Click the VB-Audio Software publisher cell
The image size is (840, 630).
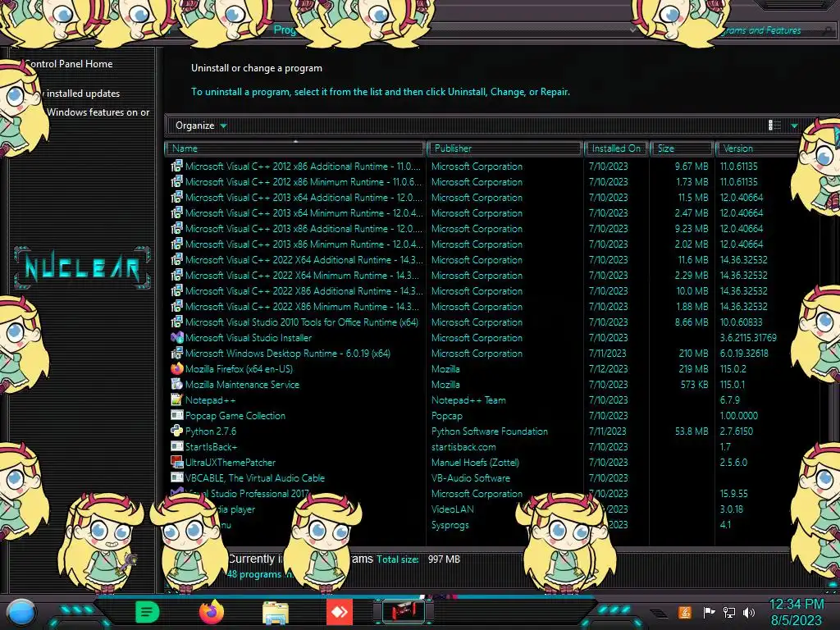click(471, 477)
